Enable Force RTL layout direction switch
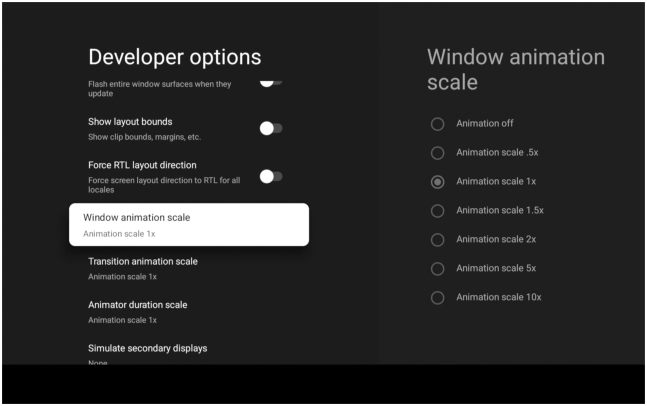The height and width of the screenshot is (406, 647). point(270,176)
